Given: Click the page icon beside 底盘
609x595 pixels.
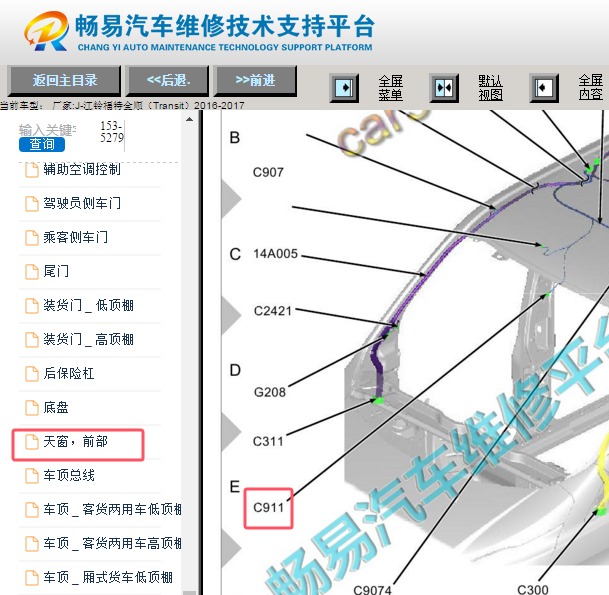Looking at the screenshot, I should 32,408.
